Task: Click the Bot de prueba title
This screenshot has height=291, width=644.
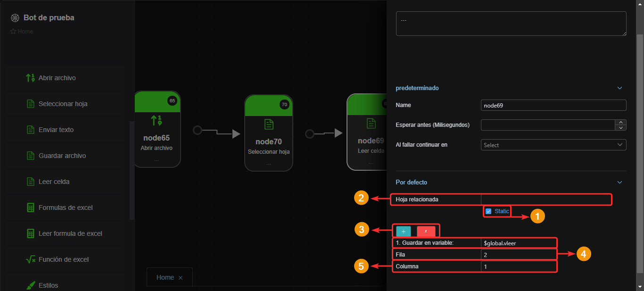Action: click(49, 18)
